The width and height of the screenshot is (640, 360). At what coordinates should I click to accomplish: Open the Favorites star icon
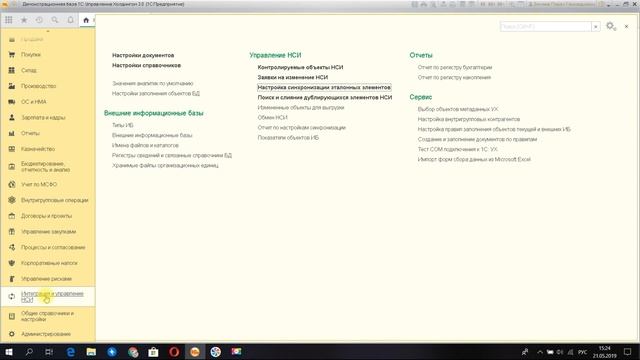[24, 20]
